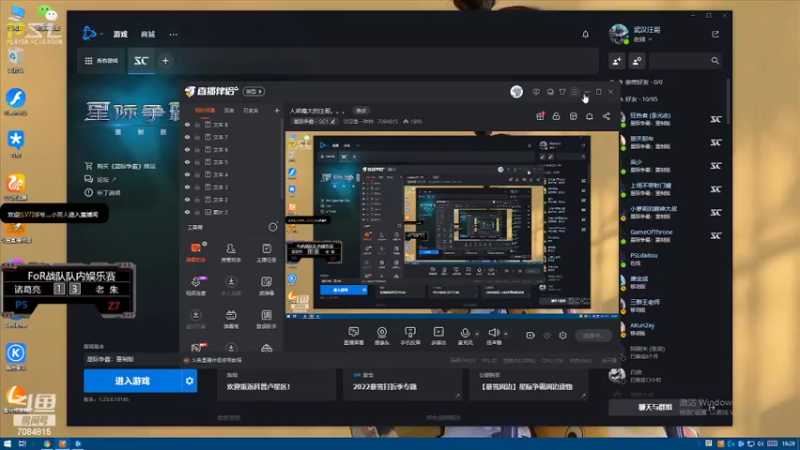Hide the 文本 7 source layer

[187, 137]
